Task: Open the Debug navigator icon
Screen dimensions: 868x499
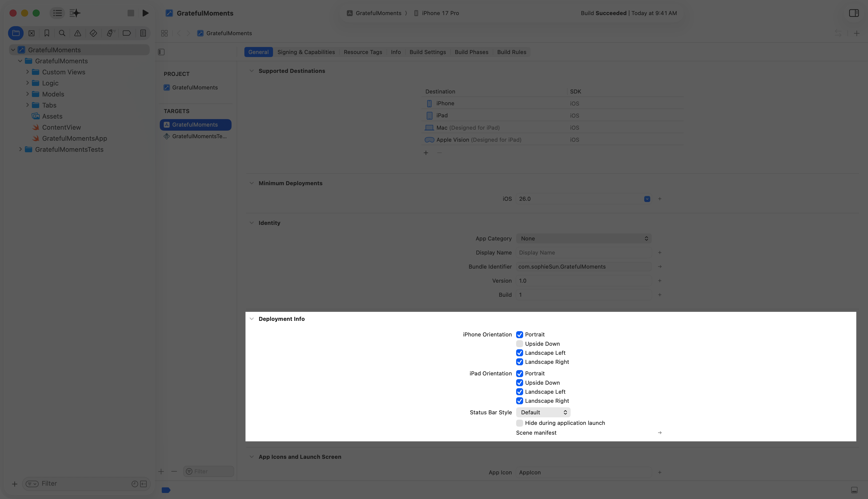Action: coord(110,33)
